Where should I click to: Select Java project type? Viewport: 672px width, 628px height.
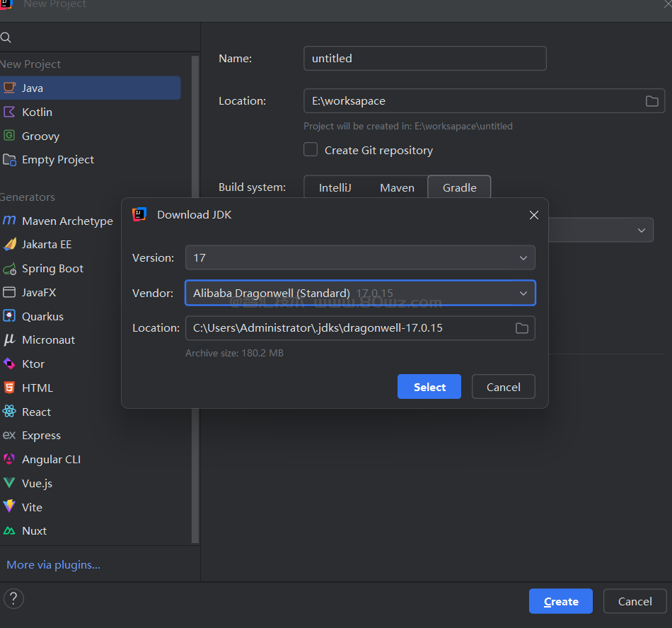(x=90, y=88)
